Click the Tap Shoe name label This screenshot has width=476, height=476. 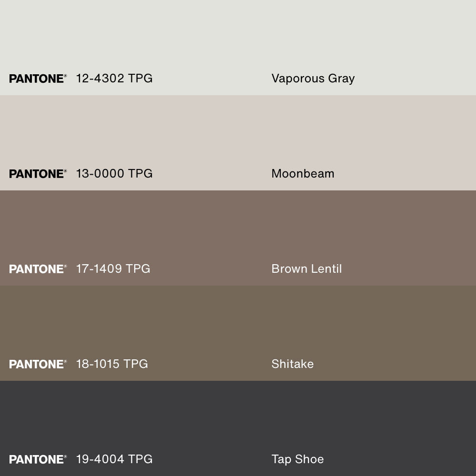297,459
